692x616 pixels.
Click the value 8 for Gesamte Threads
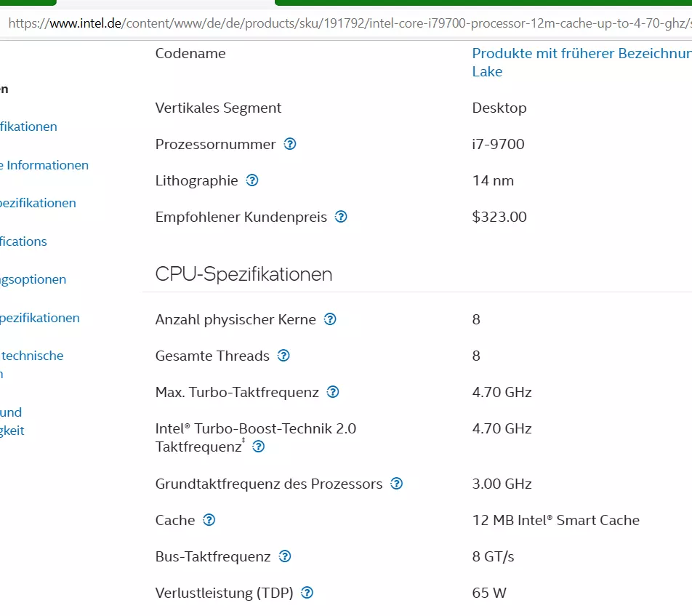point(476,356)
